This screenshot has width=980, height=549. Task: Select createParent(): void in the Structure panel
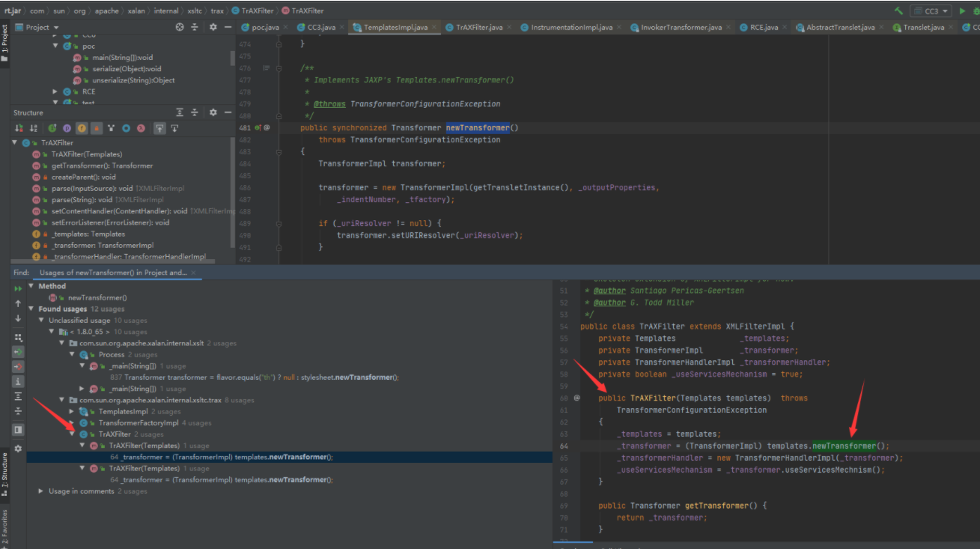point(84,177)
